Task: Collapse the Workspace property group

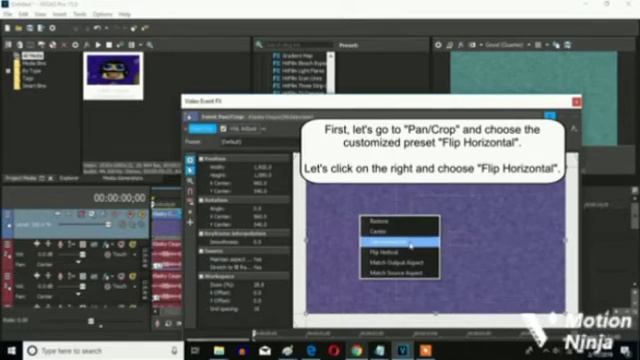Action: pos(201,276)
